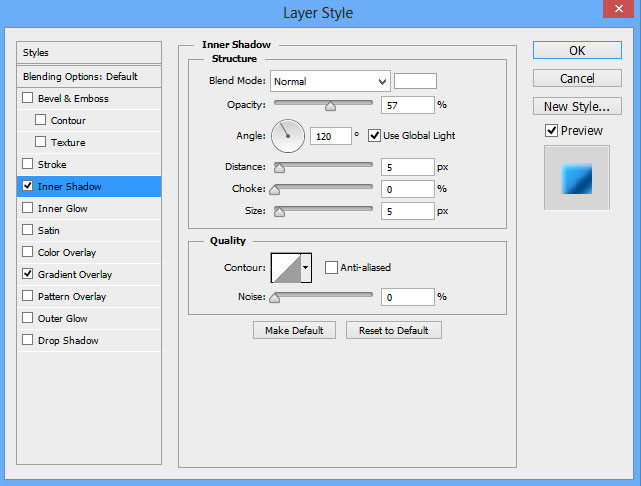Click the Opacity value field
Image resolution: width=641 pixels, height=486 pixels.
point(407,104)
